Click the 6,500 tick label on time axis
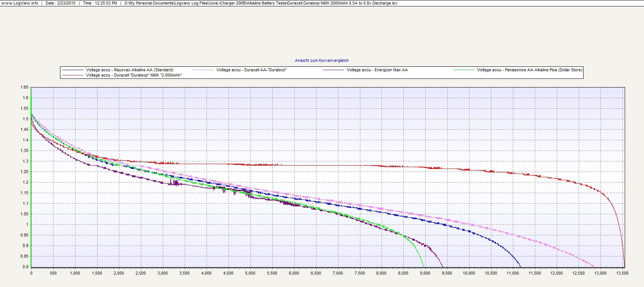 [x=316, y=273]
